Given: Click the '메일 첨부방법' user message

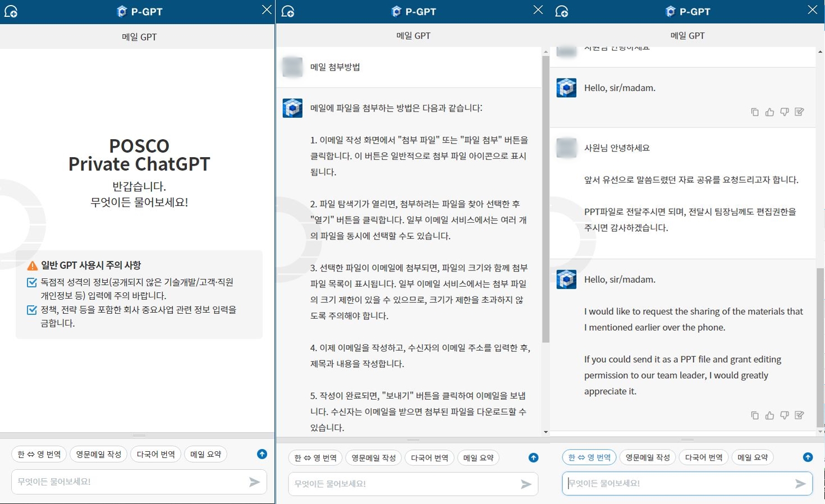Looking at the screenshot, I should click(335, 67).
